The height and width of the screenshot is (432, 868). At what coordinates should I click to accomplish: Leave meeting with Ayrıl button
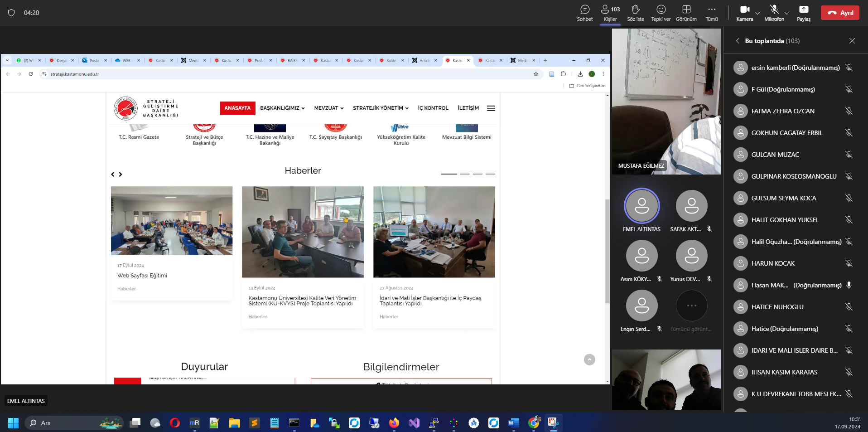pyautogui.click(x=840, y=13)
